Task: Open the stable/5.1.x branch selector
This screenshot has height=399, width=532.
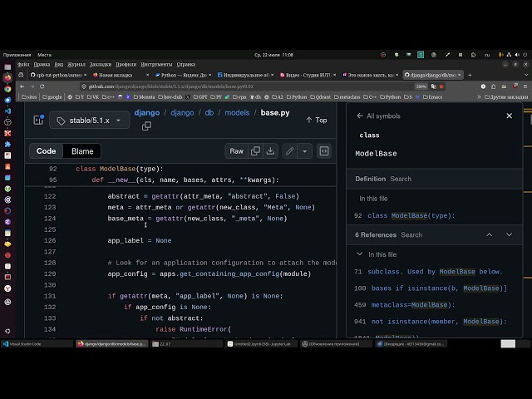Action: pyautogui.click(x=90, y=121)
